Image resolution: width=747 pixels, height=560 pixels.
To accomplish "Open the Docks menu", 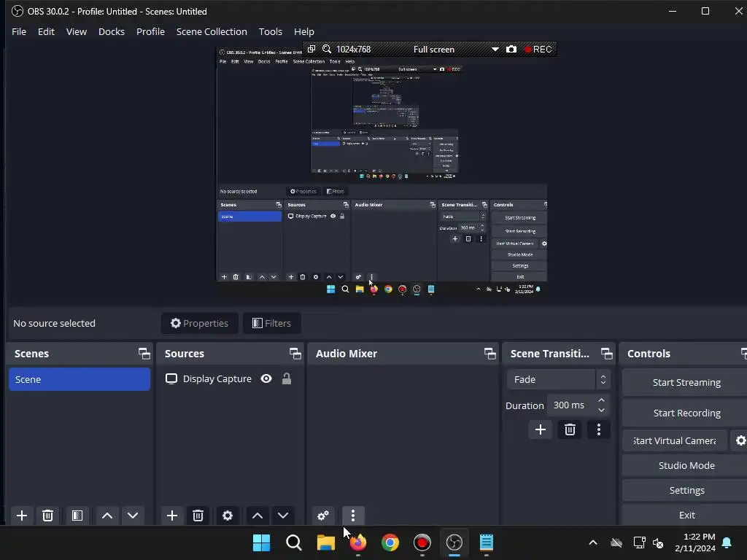I will tap(112, 31).
